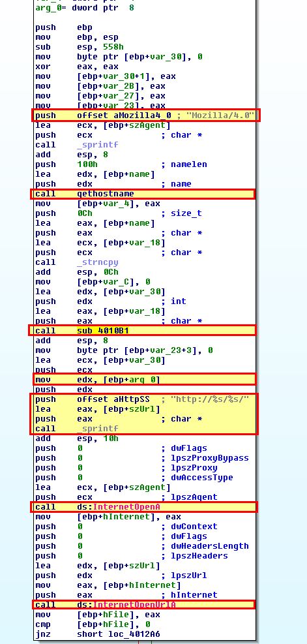
Task: Select the 'push 0 ; dwContext' line
Action: (126, 527)
